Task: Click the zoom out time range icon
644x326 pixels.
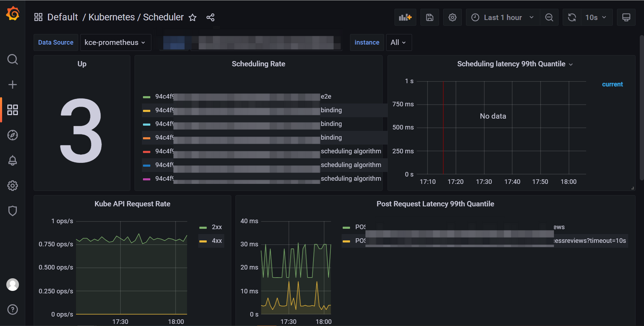Action: pyautogui.click(x=549, y=18)
